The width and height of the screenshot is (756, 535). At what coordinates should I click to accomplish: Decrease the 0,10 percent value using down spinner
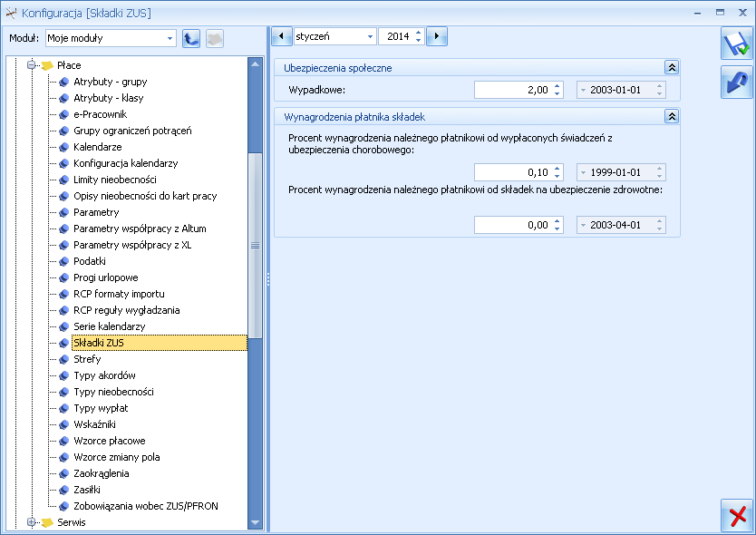[557, 176]
